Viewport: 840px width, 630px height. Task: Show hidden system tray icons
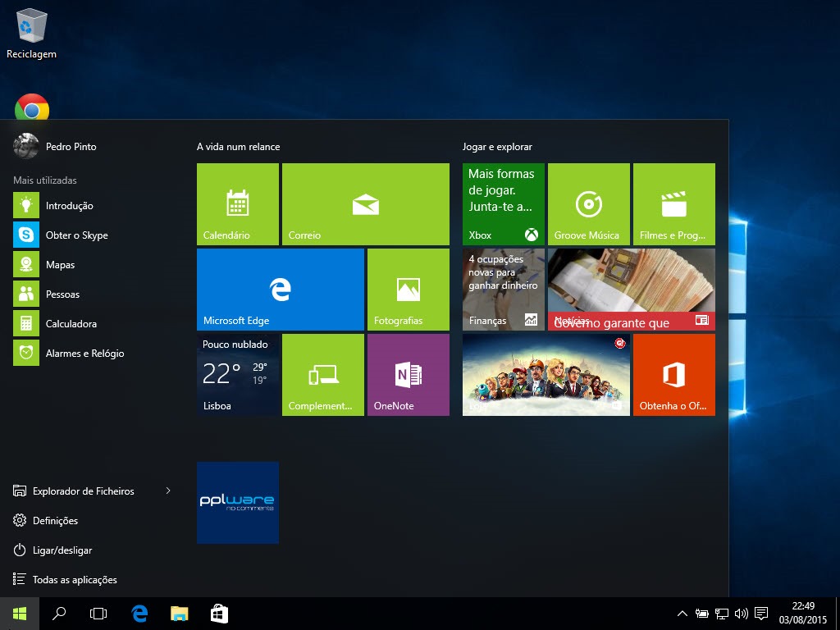coord(682,613)
